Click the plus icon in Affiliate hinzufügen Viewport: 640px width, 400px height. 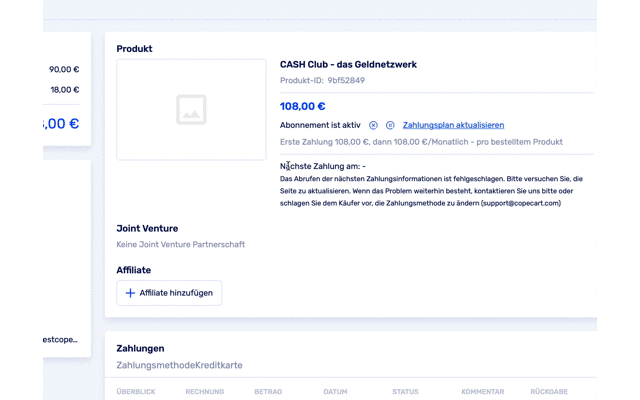(130, 293)
